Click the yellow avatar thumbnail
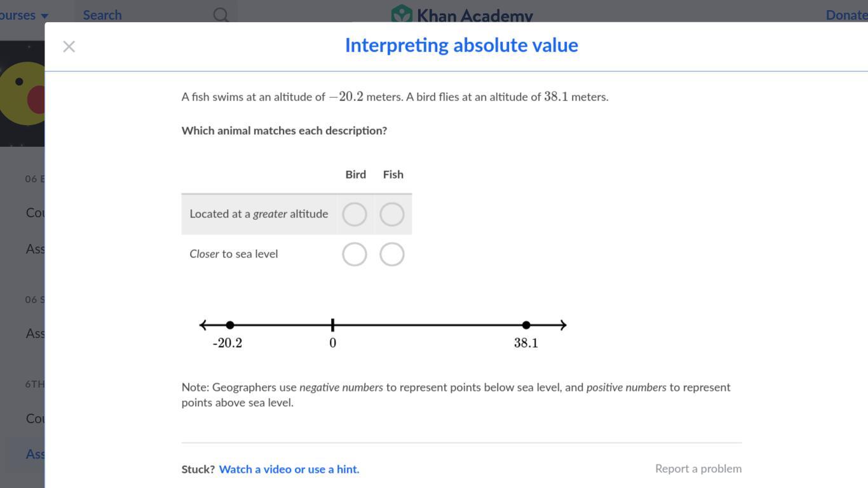Viewport: 868px width, 488px height. pos(22,93)
